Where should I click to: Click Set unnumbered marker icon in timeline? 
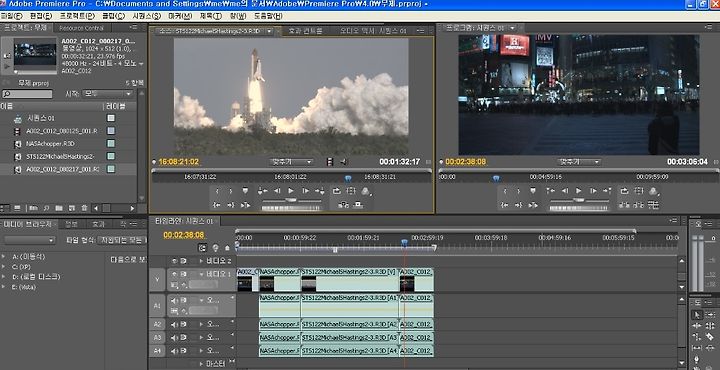(x=227, y=248)
